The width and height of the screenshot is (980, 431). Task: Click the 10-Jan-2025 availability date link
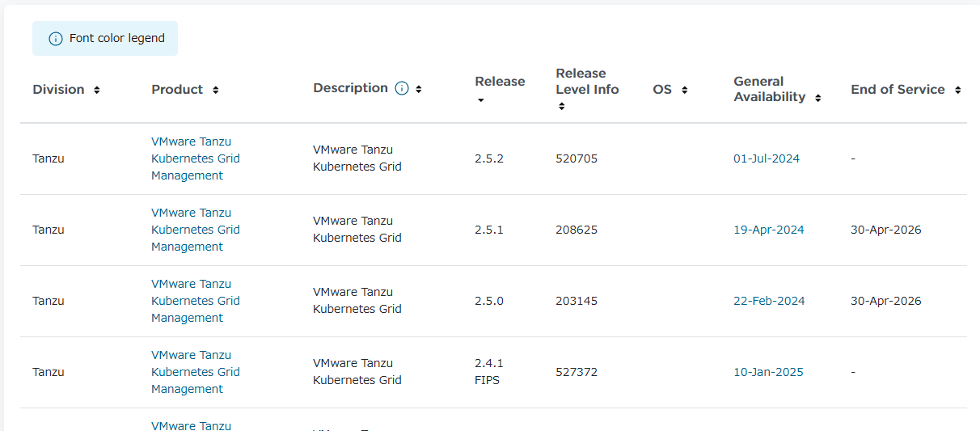coord(768,372)
